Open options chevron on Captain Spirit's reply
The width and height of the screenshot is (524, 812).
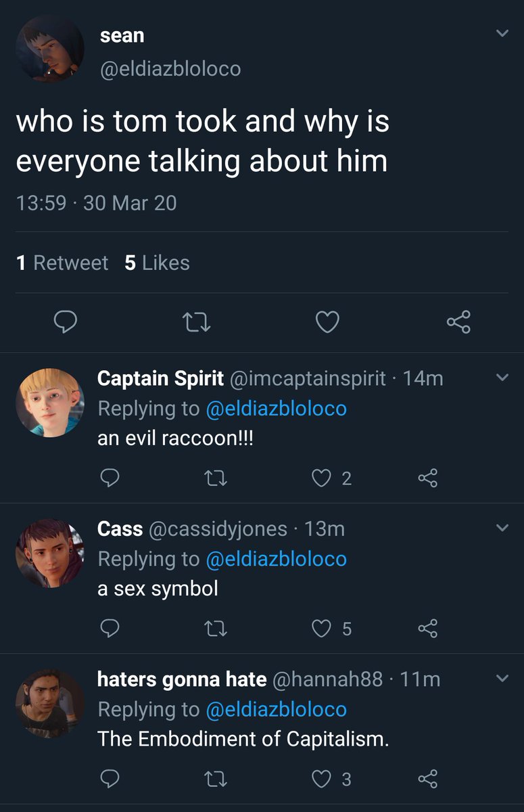pyautogui.click(x=502, y=378)
